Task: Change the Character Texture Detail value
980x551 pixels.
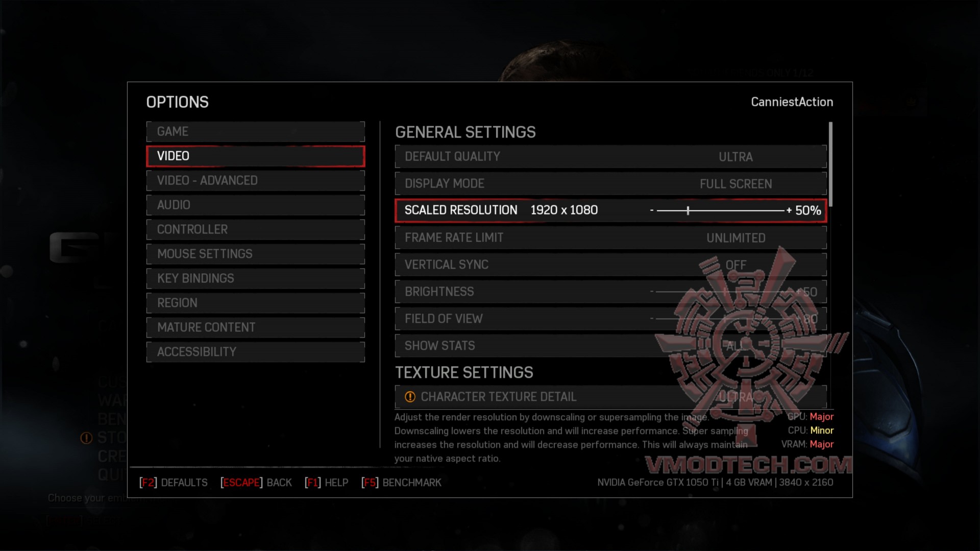Action: click(x=610, y=397)
